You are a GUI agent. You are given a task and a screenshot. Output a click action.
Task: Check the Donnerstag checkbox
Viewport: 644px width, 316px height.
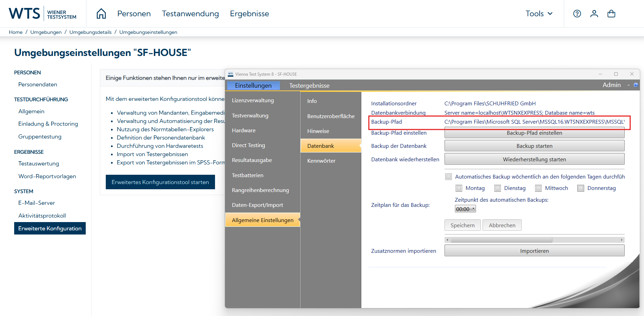(581, 188)
